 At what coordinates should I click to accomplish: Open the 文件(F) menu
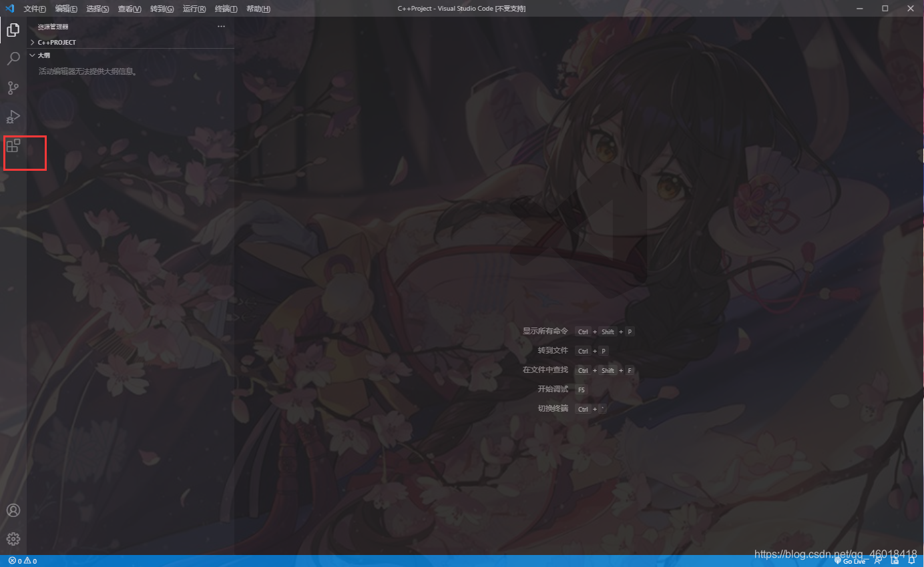(x=35, y=9)
